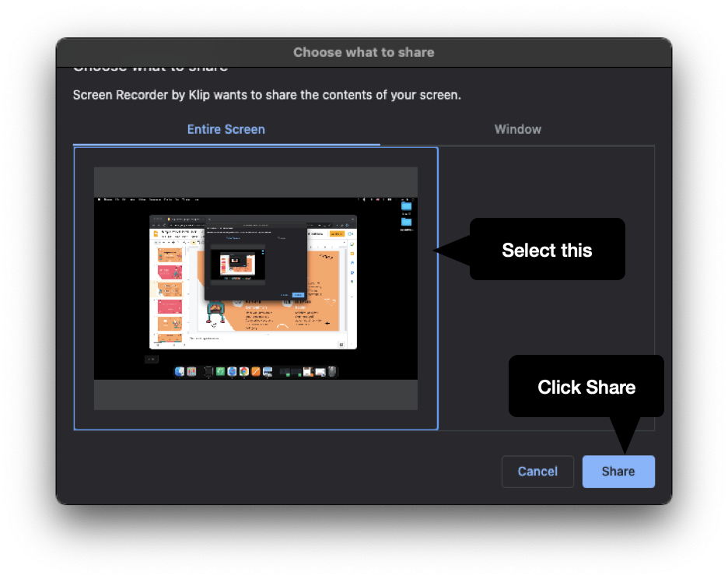This screenshot has height=579, width=728.
Task: Select the entire screen preview thumbnail
Action: [256, 289]
